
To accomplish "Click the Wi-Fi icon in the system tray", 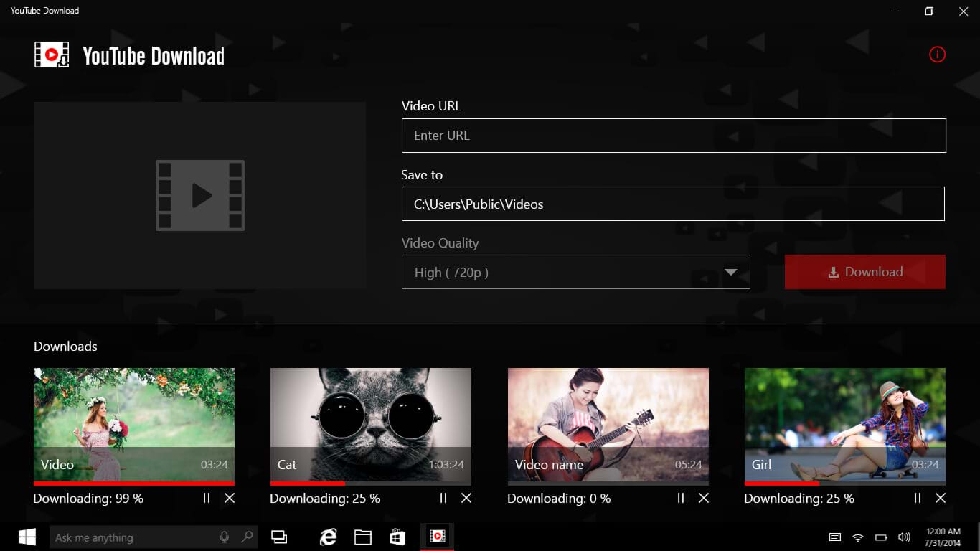I will click(x=857, y=537).
